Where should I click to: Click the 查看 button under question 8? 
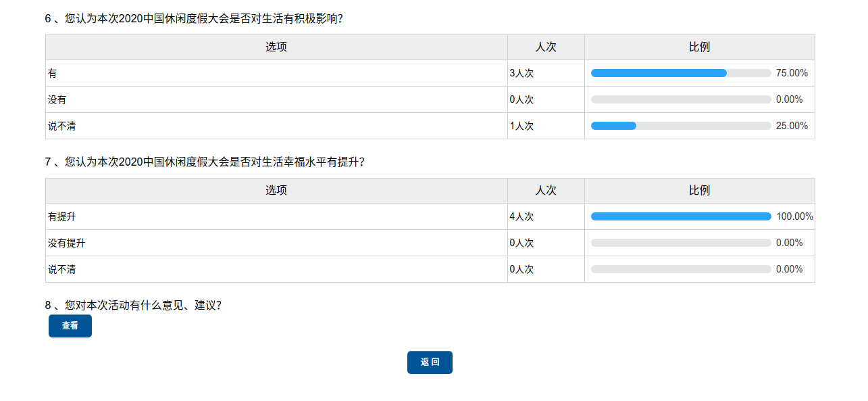(x=70, y=326)
